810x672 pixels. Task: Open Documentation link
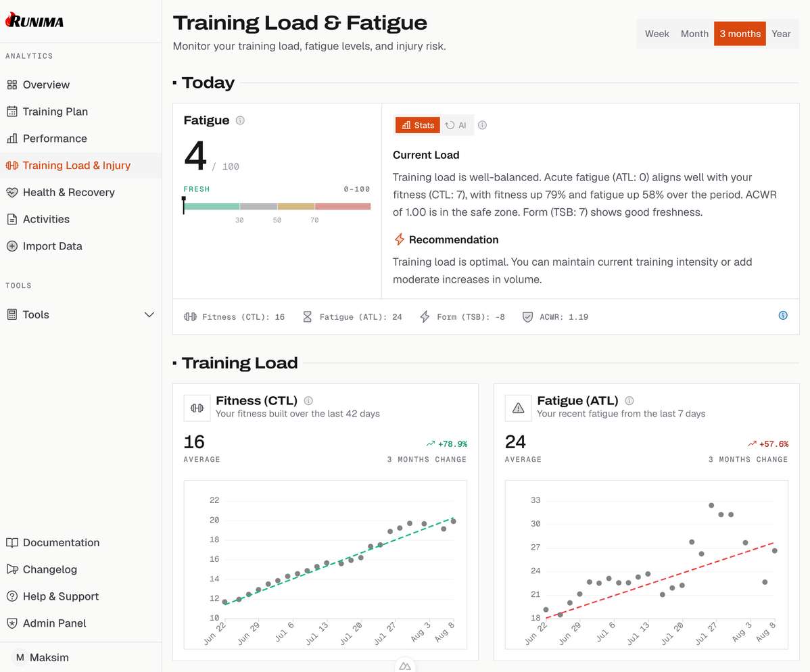tap(80, 542)
